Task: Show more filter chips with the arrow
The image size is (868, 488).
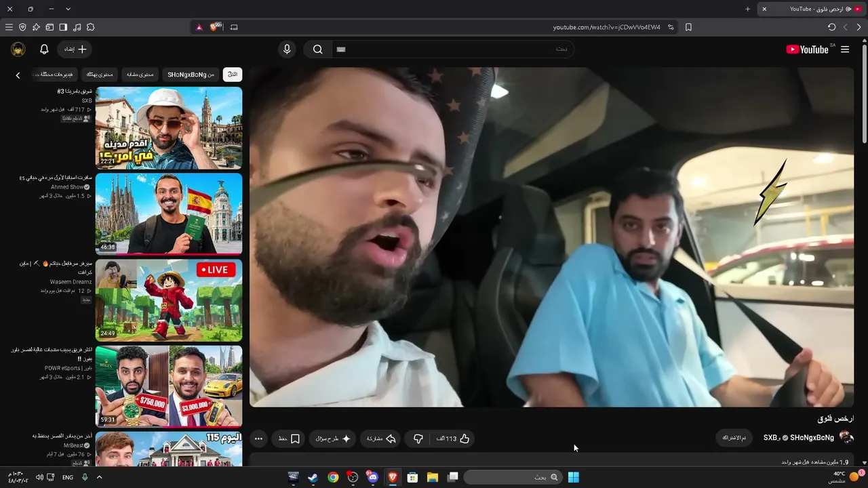Action: pos(18,75)
